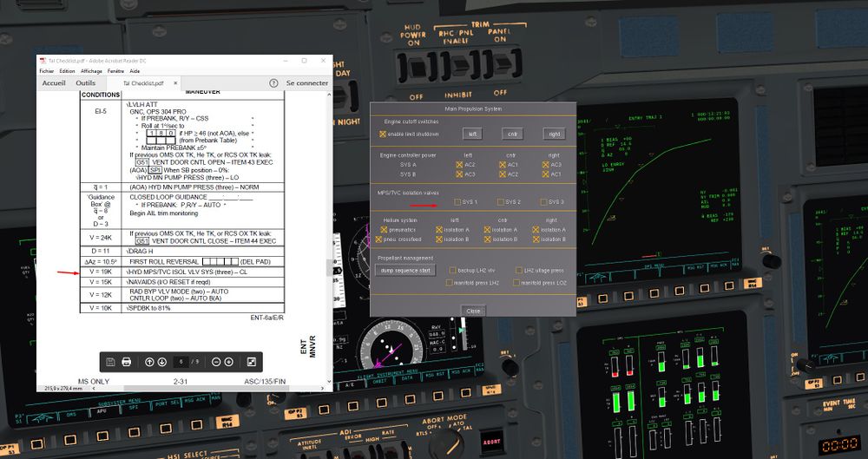Check manifold press LH2 checkbox

point(449,282)
